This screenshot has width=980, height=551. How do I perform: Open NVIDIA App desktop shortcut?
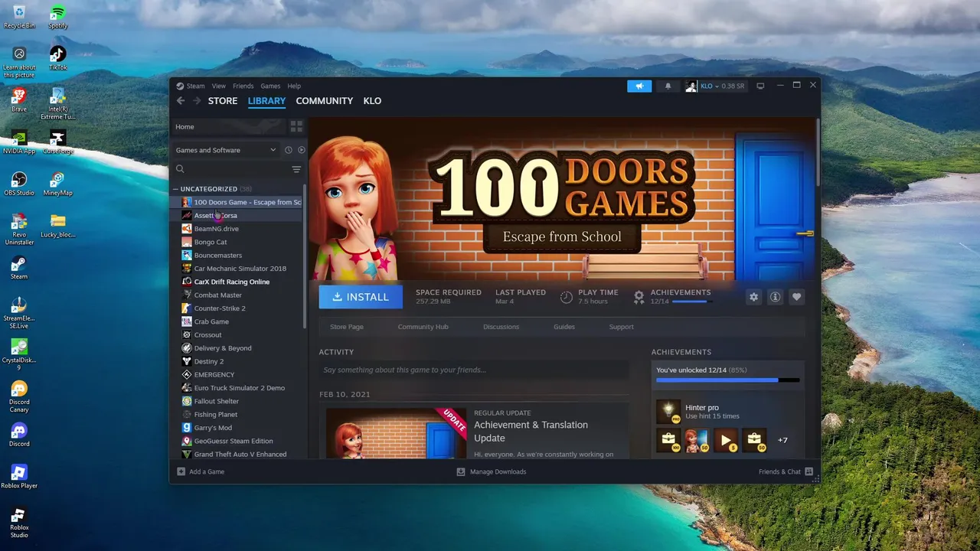[19, 142]
